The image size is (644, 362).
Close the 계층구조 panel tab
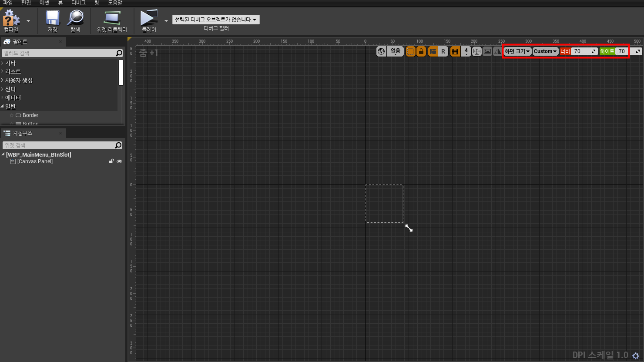(x=60, y=133)
